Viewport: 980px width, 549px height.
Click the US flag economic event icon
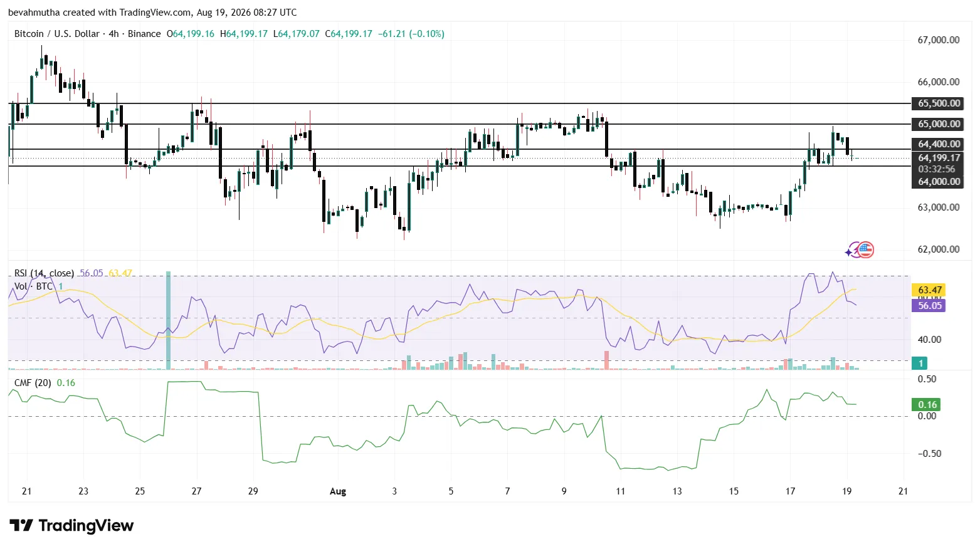point(865,250)
